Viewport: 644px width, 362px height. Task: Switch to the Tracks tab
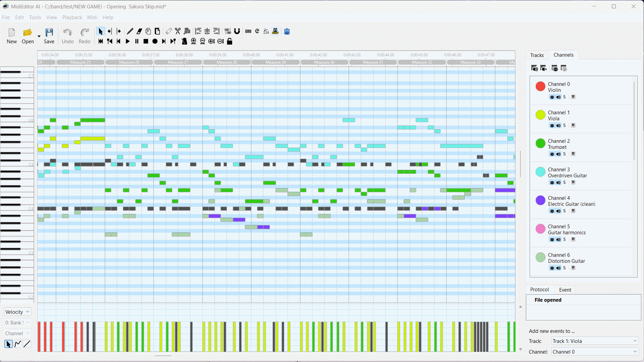point(537,55)
